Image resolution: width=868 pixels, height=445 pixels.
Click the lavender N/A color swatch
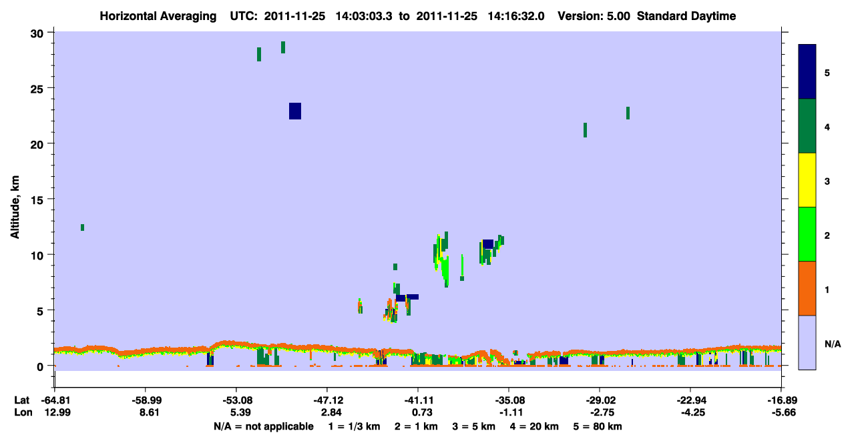[807, 342]
